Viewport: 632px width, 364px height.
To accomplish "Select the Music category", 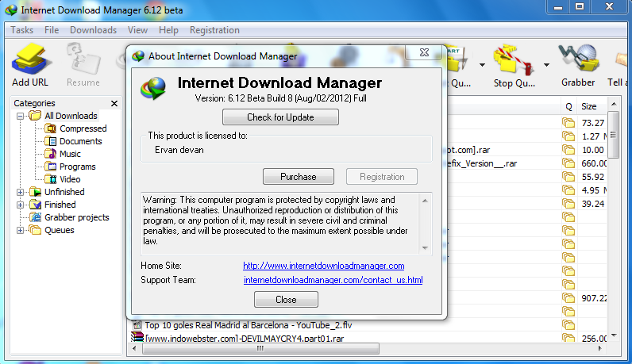I will (70, 154).
